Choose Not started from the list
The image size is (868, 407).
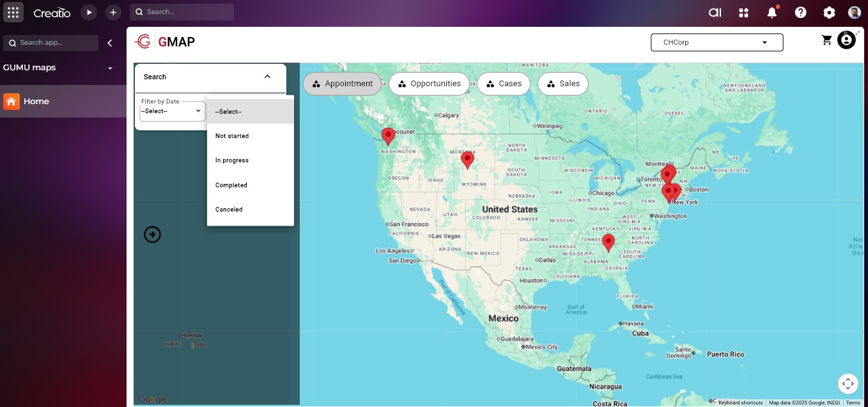pyautogui.click(x=232, y=136)
